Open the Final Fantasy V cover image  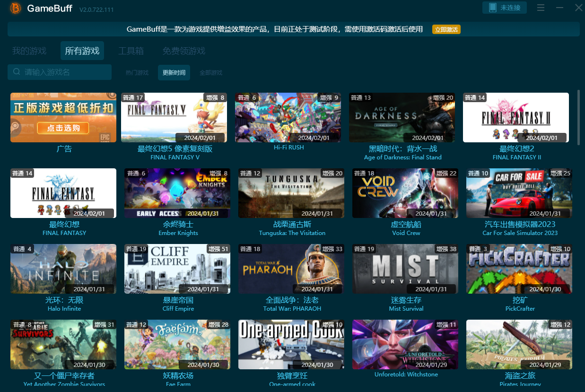[x=174, y=117]
